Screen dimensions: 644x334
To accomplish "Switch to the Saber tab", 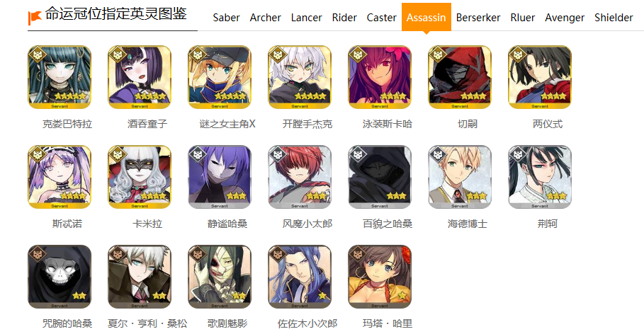I will 226,18.
